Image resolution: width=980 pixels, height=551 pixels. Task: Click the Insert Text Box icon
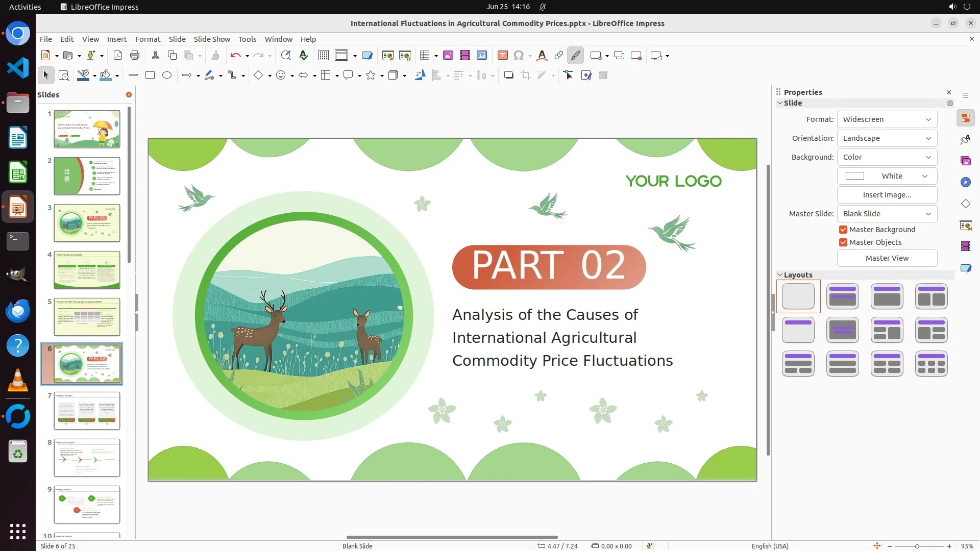(502, 56)
